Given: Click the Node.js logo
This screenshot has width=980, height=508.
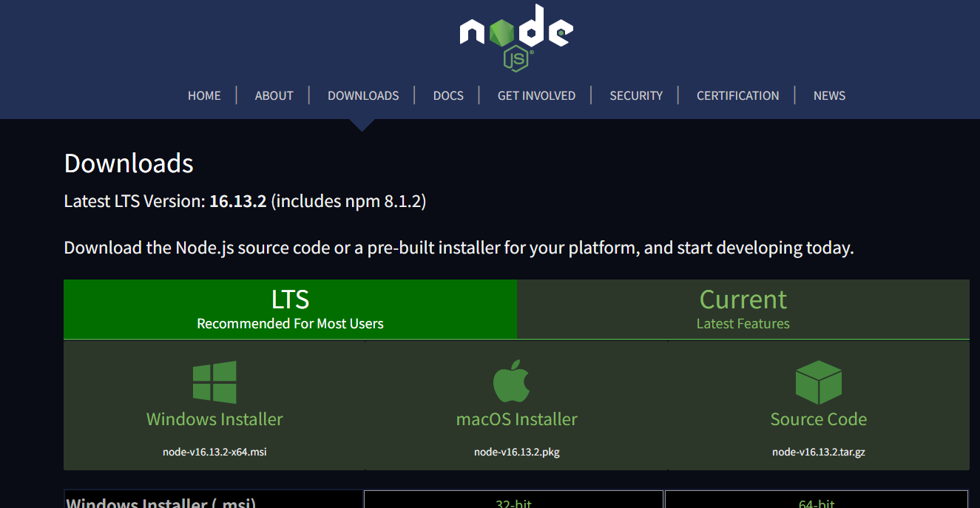Looking at the screenshot, I should pyautogui.click(x=516, y=38).
